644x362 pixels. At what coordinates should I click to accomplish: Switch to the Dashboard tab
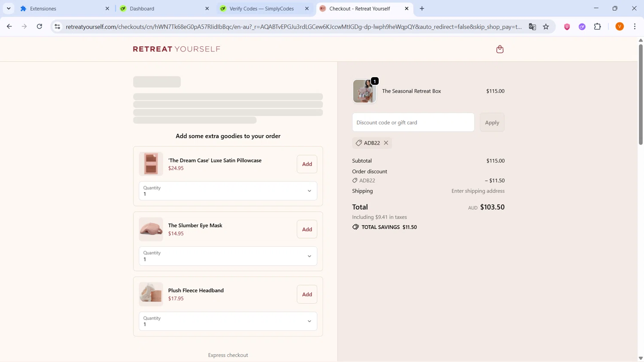point(164,9)
